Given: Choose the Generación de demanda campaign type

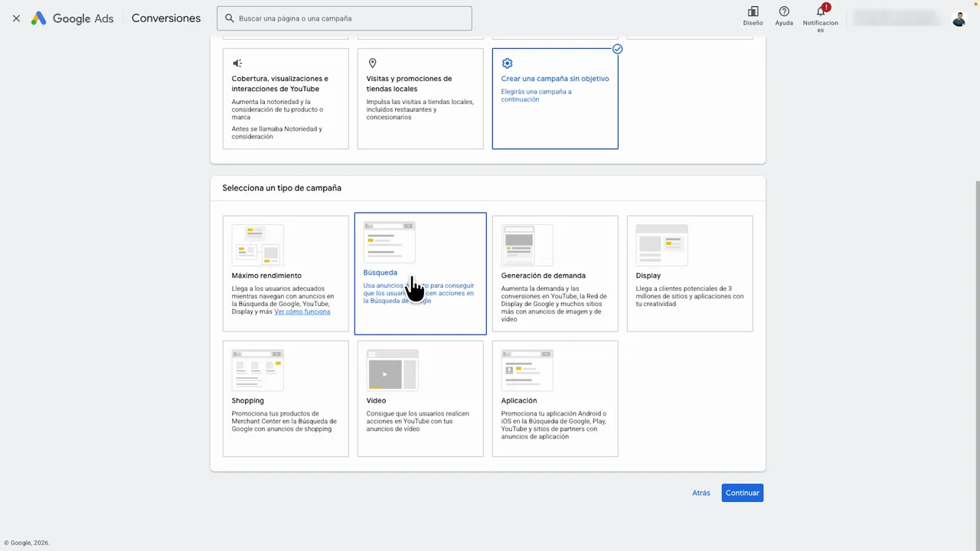Looking at the screenshot, I should [x=555, y=273].
